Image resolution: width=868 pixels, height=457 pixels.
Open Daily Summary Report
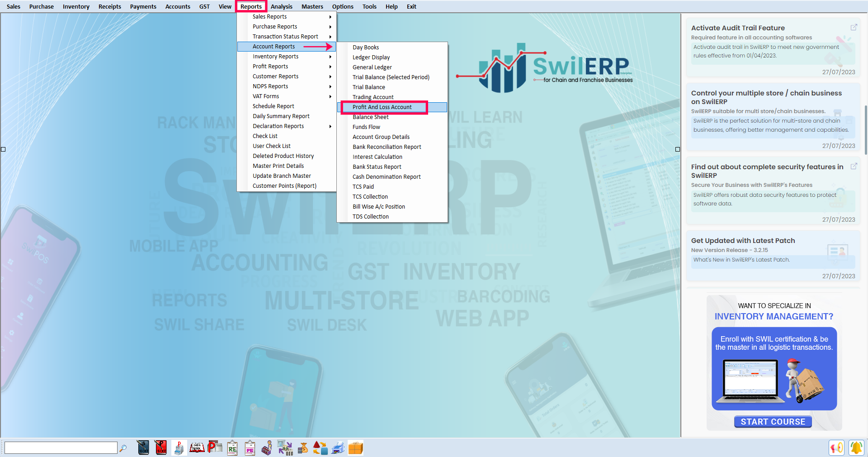tap(287, 116)
